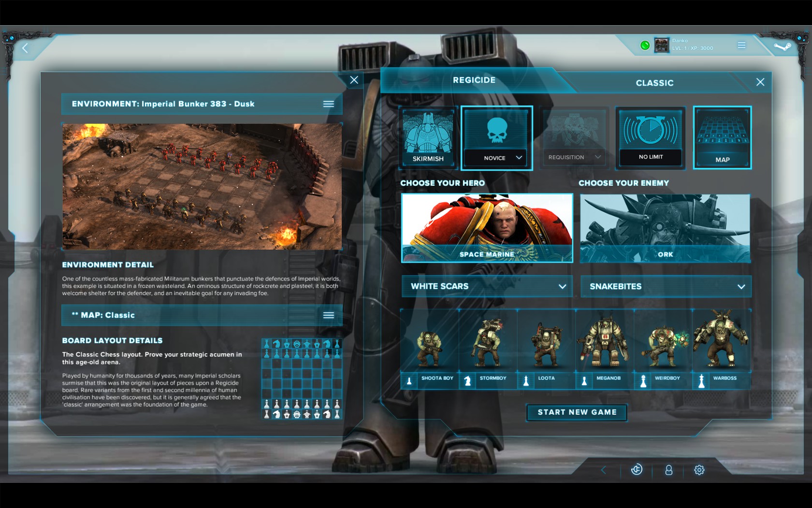The image size is (812, 508).
Task: Click the 'CHOOSE YOUR ENEMY' label
Action: pos(623,183)
